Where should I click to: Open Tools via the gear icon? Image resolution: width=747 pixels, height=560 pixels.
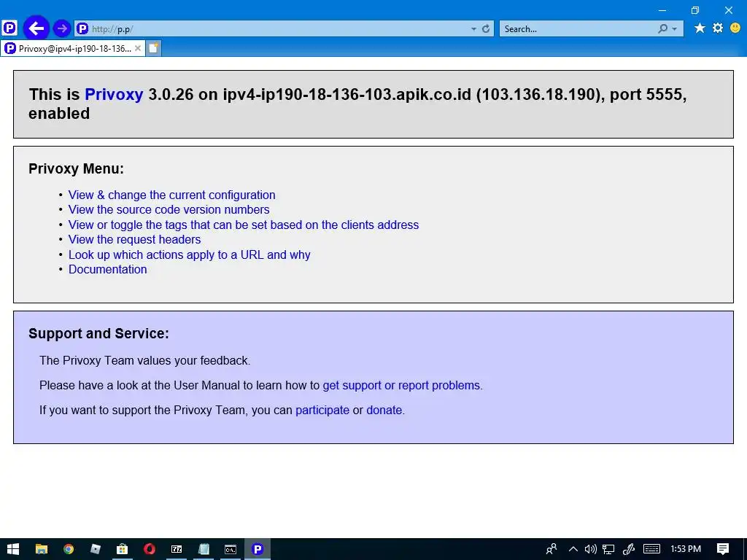(718, 28)
